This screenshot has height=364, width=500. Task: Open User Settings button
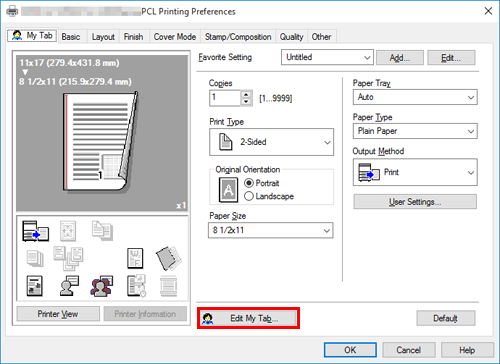tap(415, 202)
